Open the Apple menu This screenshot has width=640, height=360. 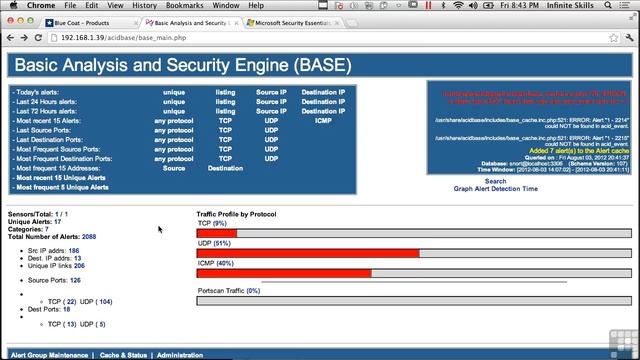click(13, 5)
